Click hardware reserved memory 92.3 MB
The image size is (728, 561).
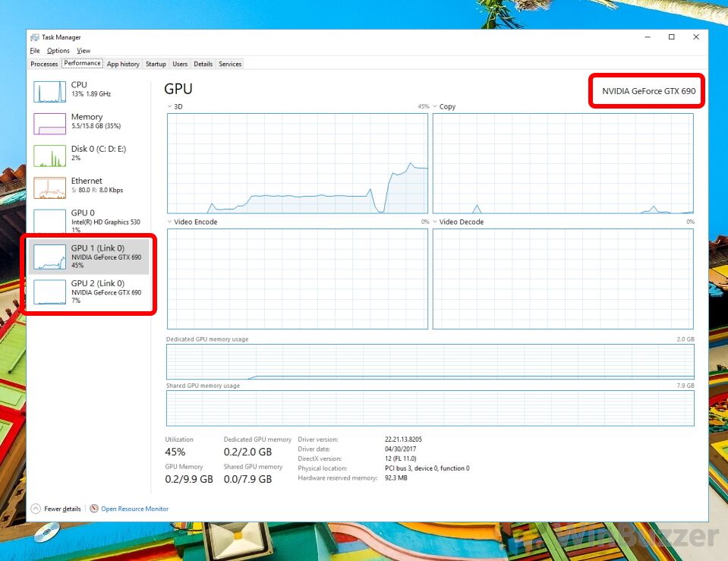(396, 477)
